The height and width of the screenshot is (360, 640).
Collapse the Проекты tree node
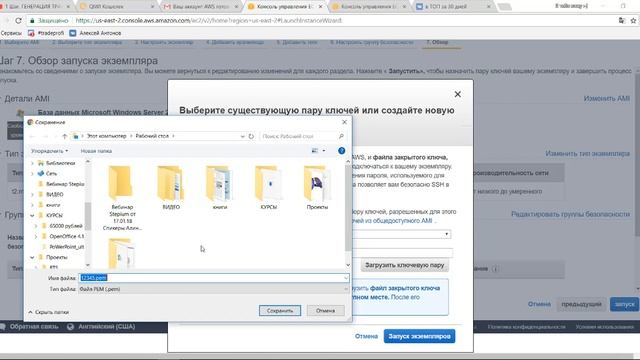click(x=32, y=258)
